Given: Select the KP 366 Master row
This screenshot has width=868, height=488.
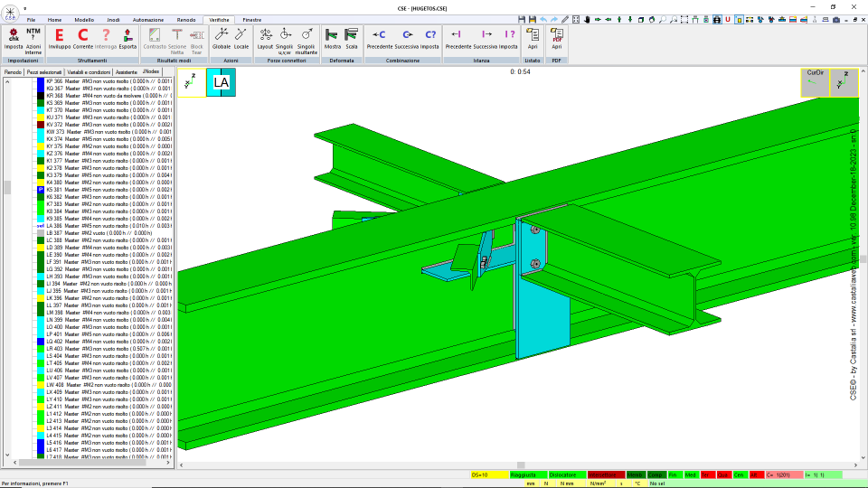Looking at the screenshot, I should [x=108, y=81].
